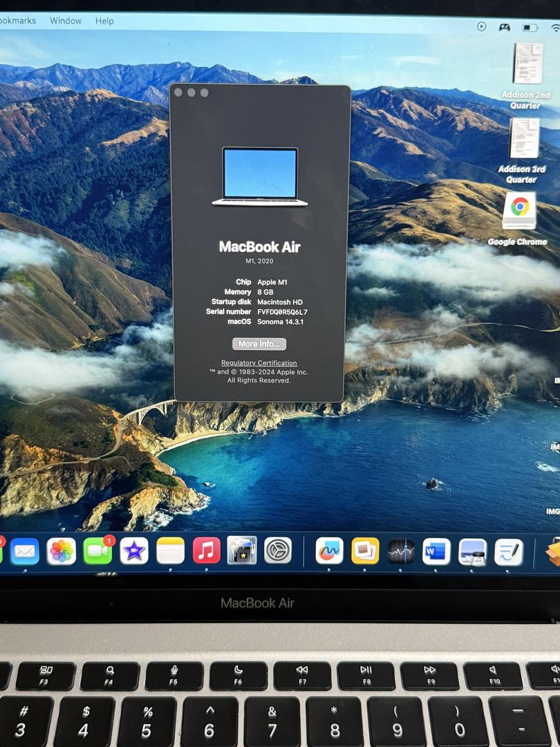This screenshot has height=747, width=560.
Task: Open Stocks app in Dock
Action: click(x=401, y=551)
